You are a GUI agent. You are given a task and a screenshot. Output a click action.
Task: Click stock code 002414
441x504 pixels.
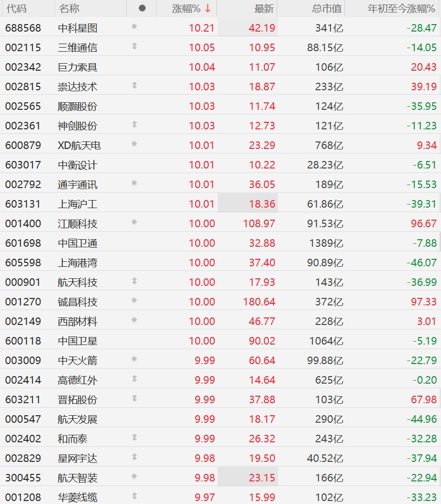(23, 380)
